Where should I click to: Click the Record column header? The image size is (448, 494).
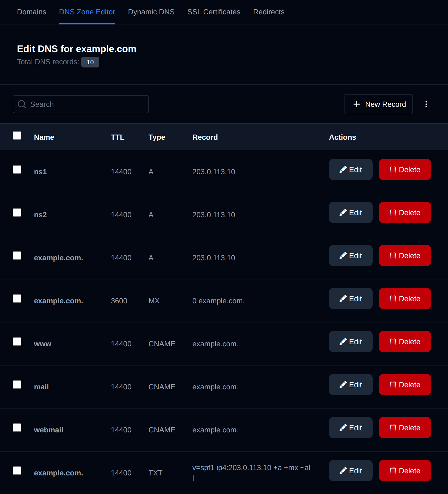205,137
